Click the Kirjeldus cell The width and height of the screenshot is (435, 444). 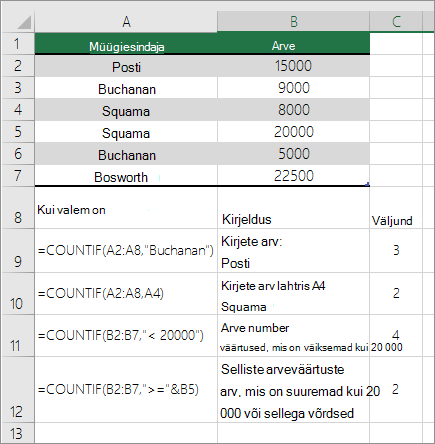[x=293, y=208]
